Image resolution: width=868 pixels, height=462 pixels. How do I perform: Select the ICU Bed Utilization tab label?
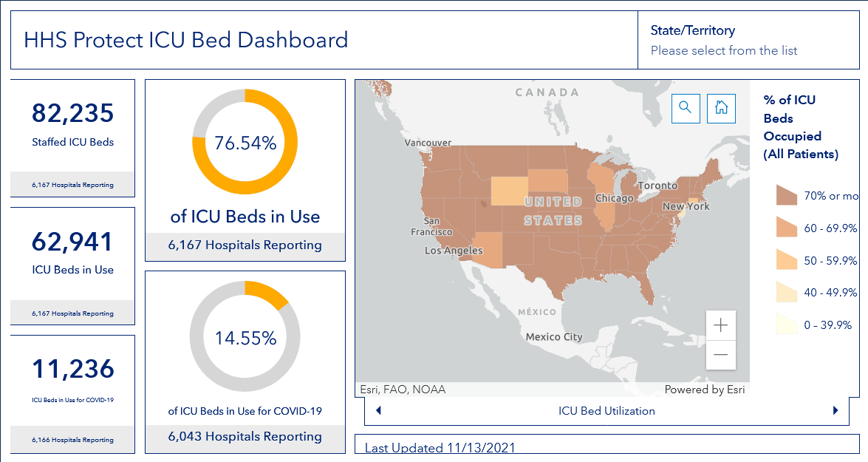(x=606, y=410)
